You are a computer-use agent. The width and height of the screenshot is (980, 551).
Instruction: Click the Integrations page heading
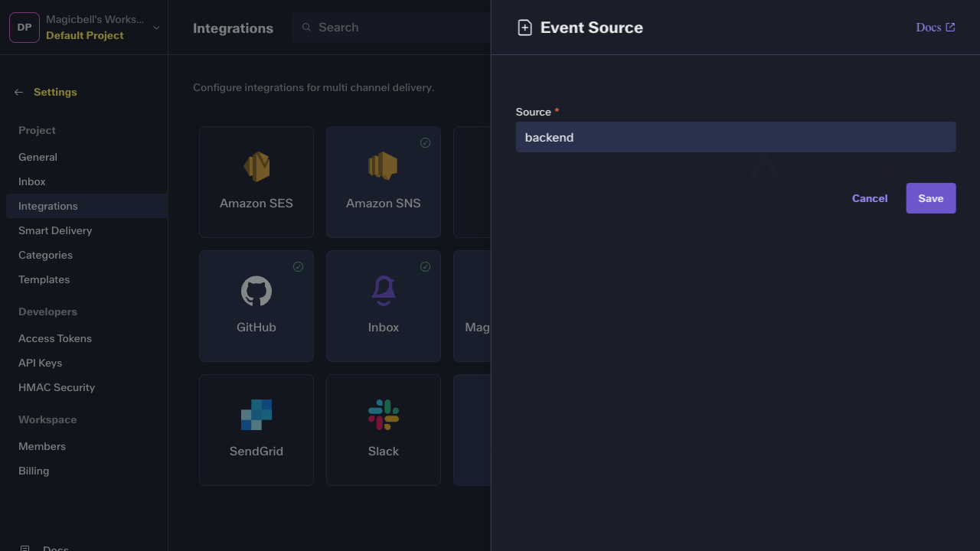coord(233,28)
